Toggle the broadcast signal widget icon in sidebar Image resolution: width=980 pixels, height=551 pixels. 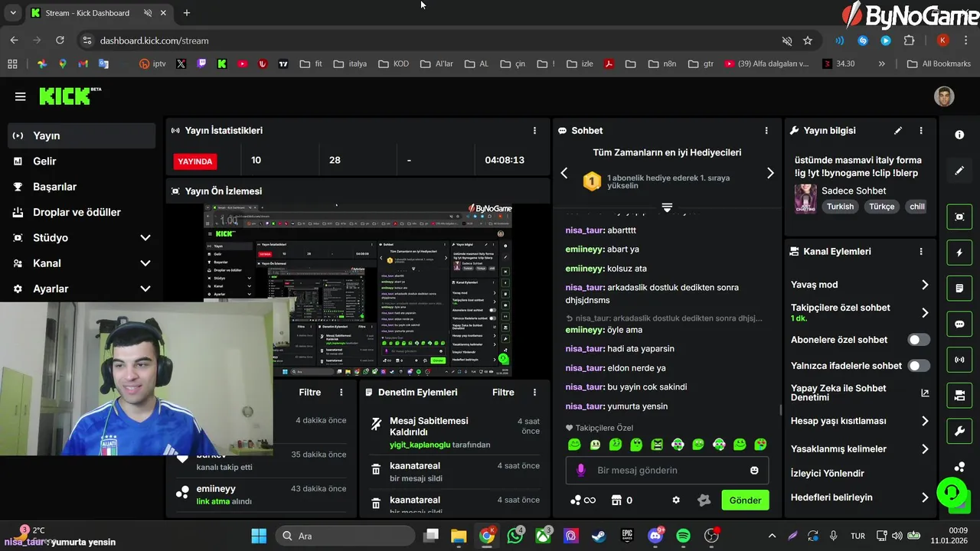pyautogui.click(x=959, y=360)
